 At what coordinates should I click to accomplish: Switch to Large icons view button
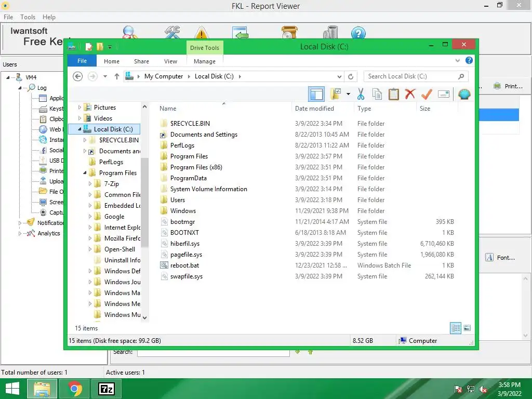(467, 328)
